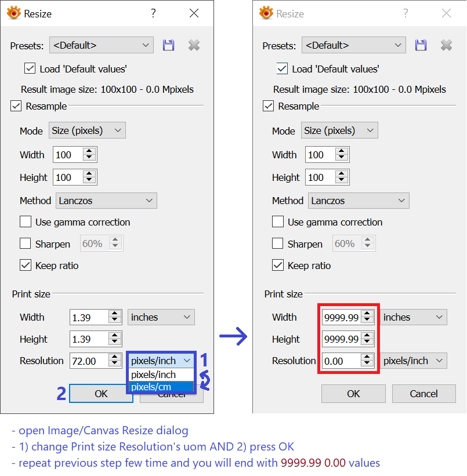Open Mode Size (pixels) dropdown, right dialog
Viewport: 467px width, 476px height.
pos(339,130)
